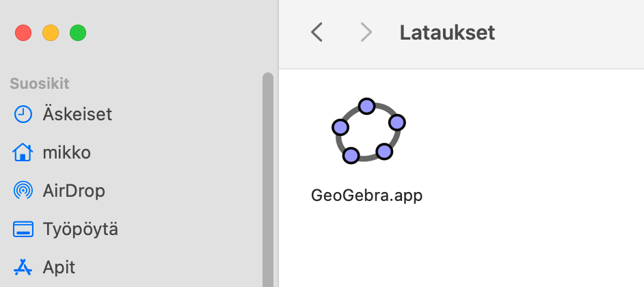Click the GeoGebra.app file name
The width and height of the screenshot is (644, 287).
[367, 195]
